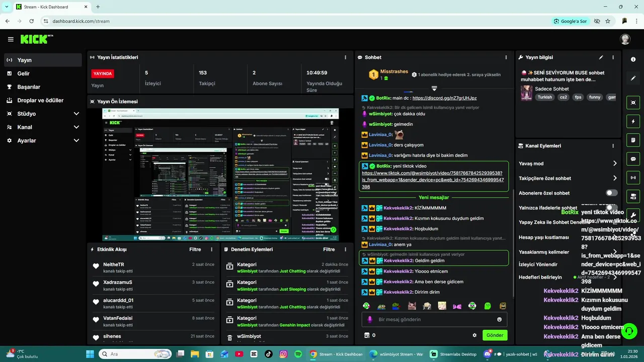The image size is (644, 362).
Task: Open Takipçilere özel sohbet options arrow
Action: tap(615, 178)
